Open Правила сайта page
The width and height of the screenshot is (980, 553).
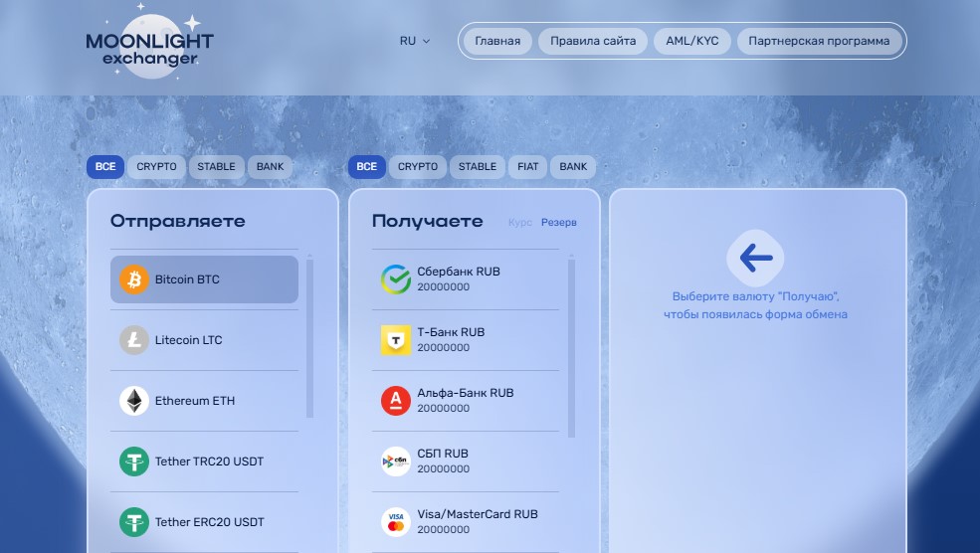tap(593, 41)
